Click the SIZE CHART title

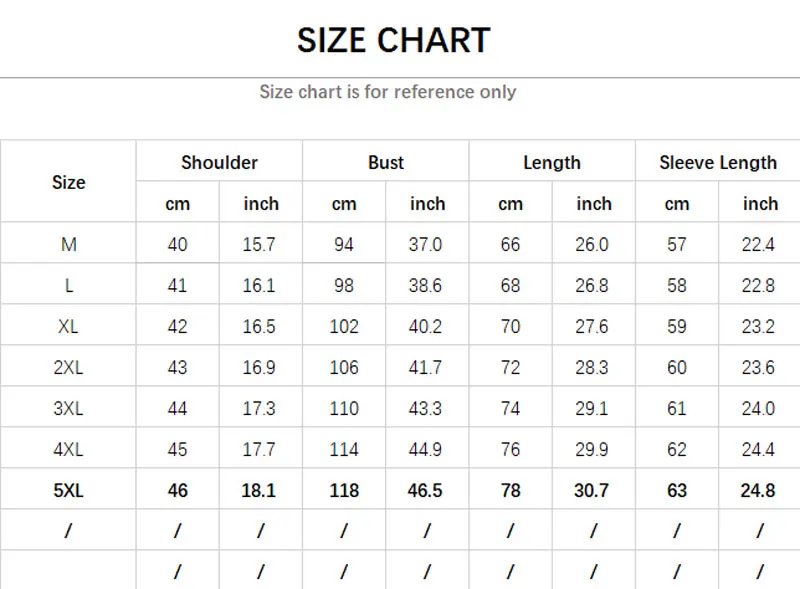tap(393, 40)
